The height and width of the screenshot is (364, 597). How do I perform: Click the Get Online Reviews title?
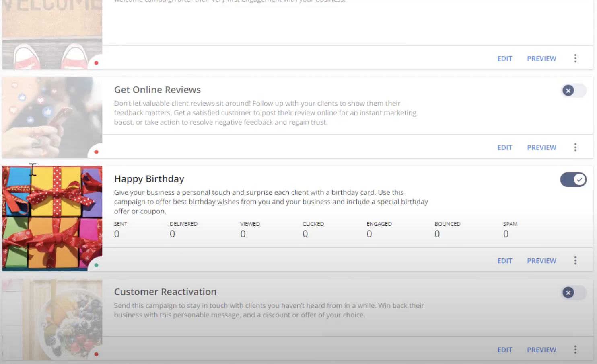[157, 90]
